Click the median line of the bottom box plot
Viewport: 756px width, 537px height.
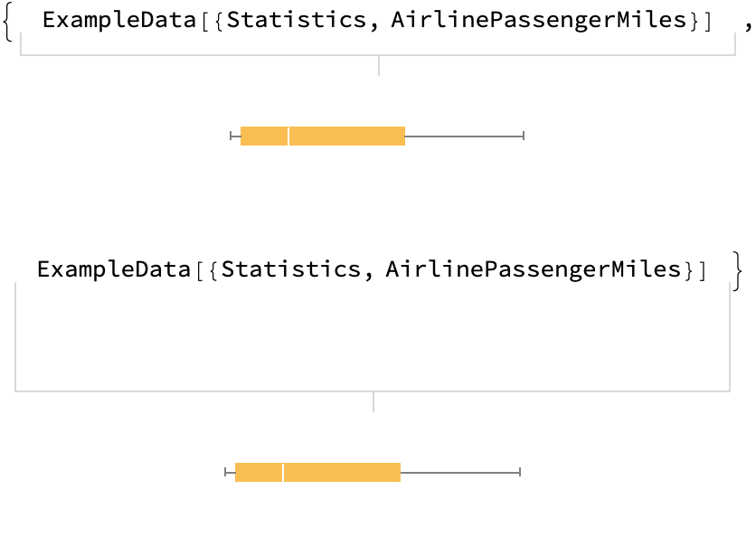(283, 472)
